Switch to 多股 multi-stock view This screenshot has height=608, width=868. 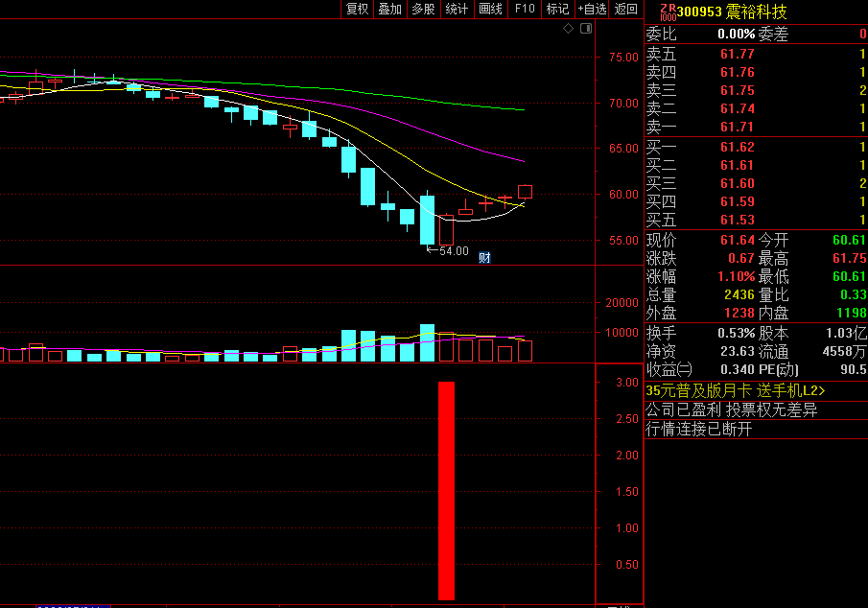pos(424,9)
